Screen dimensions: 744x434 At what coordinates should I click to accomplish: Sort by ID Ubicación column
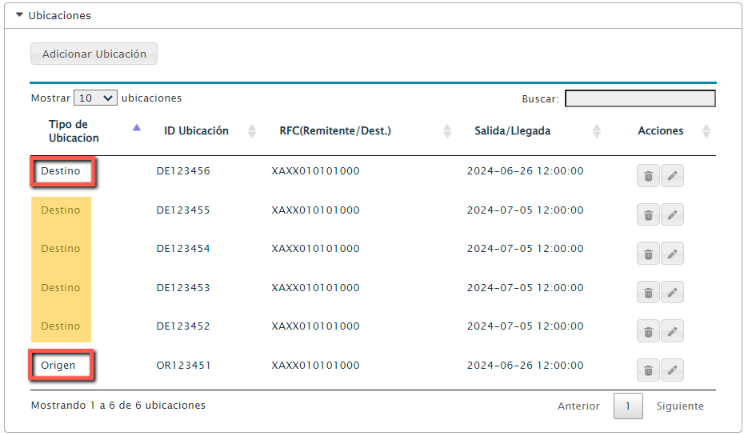coord(196,131)
